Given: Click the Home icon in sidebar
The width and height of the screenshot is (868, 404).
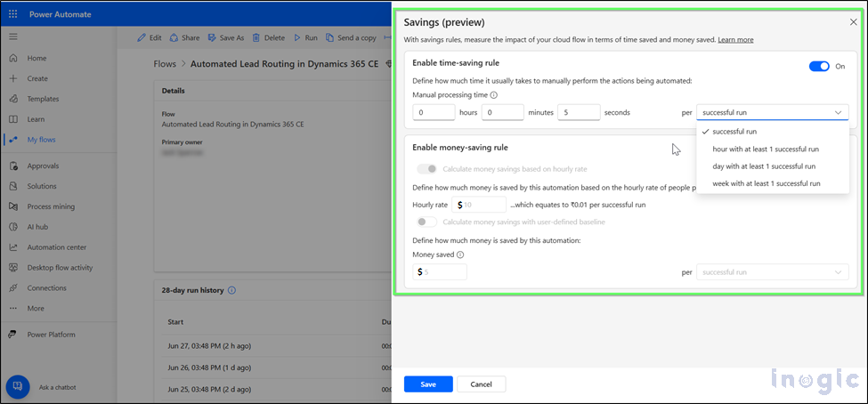Looking at the screenshot, I should pyautogui.click(x=14, y=58).
